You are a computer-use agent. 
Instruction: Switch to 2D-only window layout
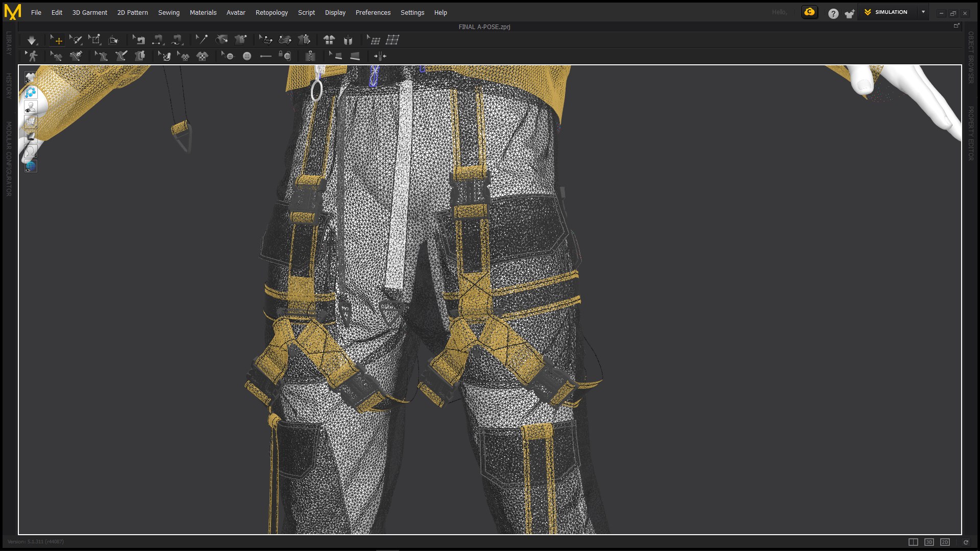[945, 542]
